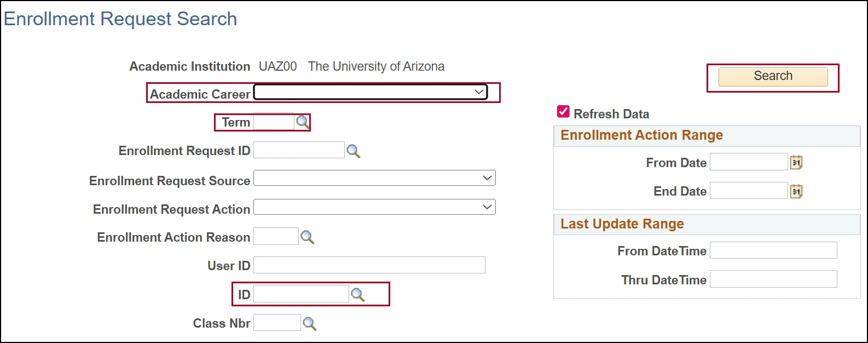Open the From Date calendar picker
This screenshot has width=868, height=343.
tap(796, 162)
